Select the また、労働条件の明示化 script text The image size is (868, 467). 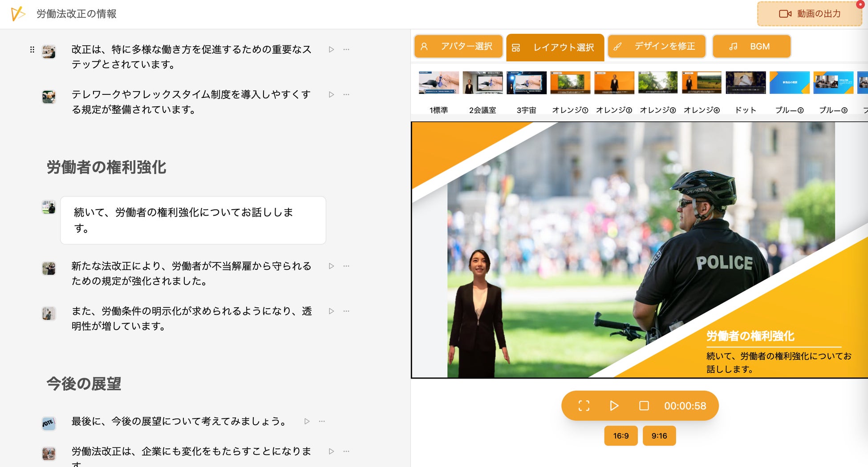191,318
